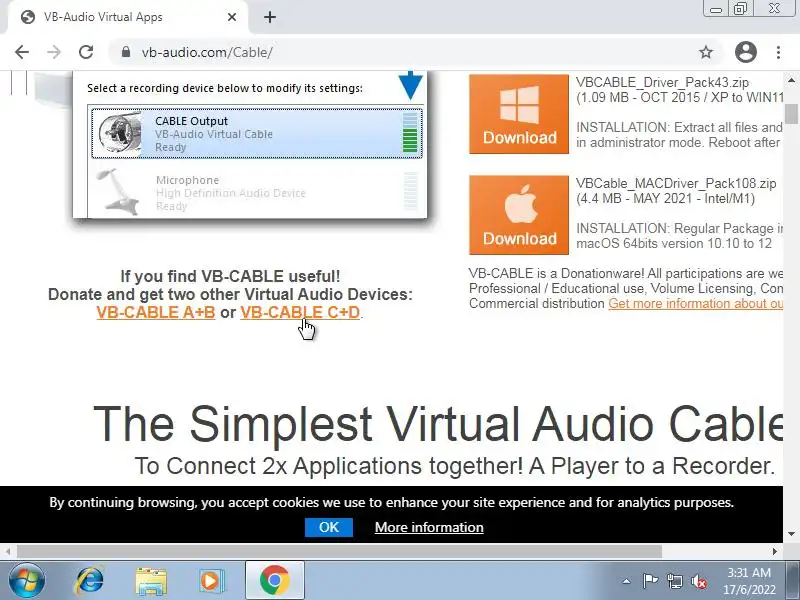This screenshot has height=600, width=800.
Task: Open the Chrome profile avatar menu
Action: [745, 52]
